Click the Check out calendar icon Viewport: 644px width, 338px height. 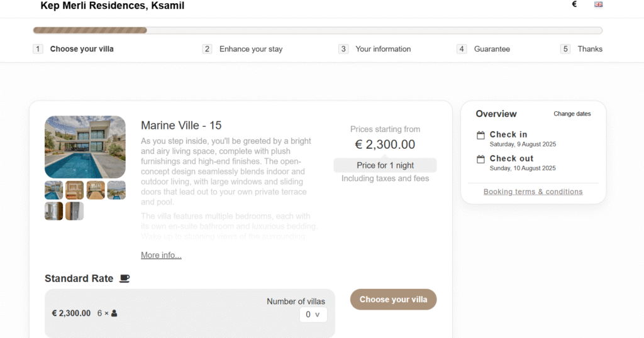[480, 159]
